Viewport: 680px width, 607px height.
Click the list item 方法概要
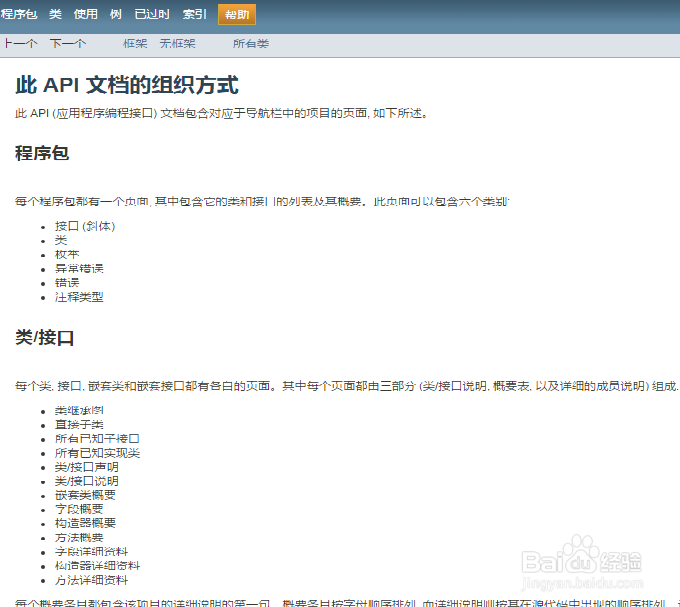[x=79, y=538]
